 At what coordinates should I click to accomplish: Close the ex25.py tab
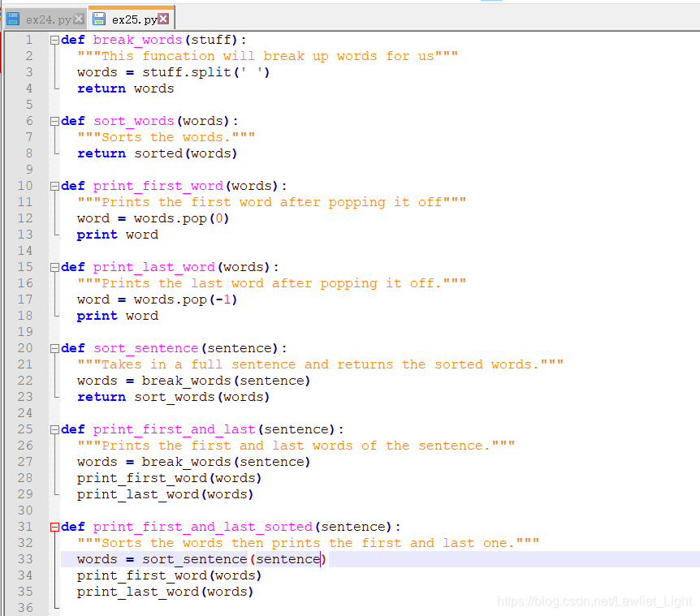(163, 19)
